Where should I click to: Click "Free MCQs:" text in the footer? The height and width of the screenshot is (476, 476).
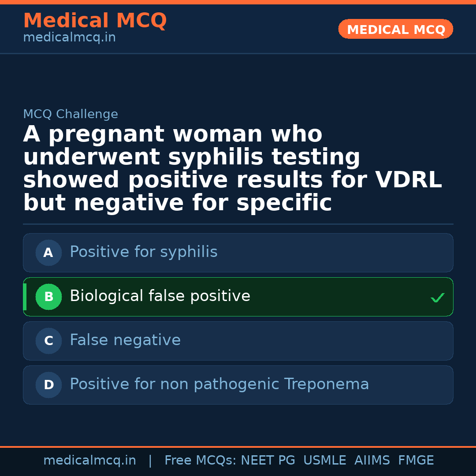click(200, 461)
